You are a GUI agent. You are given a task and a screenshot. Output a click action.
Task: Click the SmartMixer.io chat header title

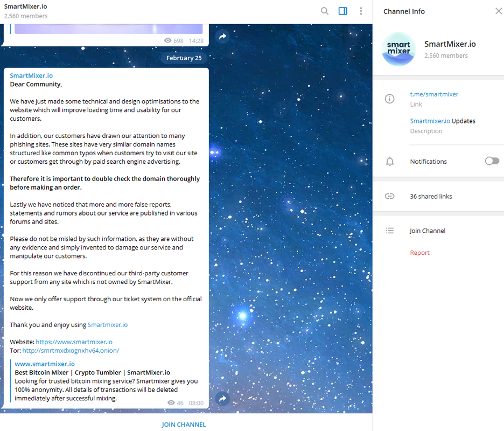point(25,6)
